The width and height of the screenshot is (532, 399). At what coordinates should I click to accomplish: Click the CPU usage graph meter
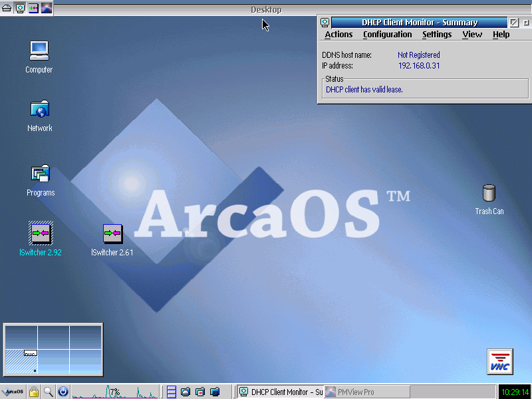click(115, 392)
